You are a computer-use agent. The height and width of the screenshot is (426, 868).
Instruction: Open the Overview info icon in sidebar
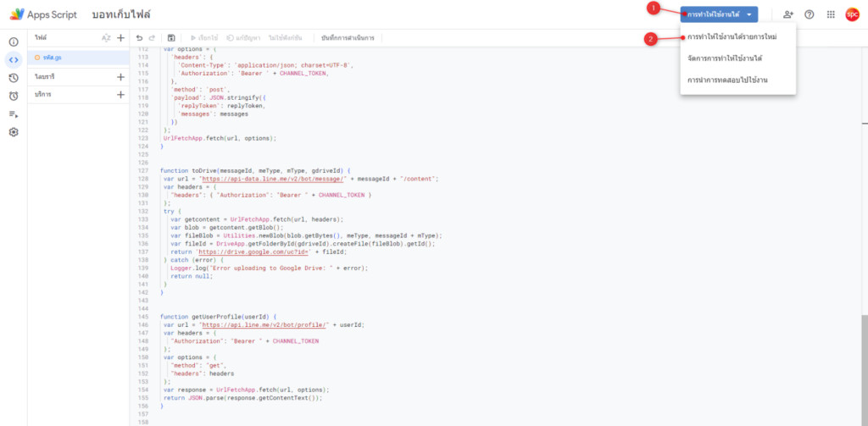(x=14, y=41)
